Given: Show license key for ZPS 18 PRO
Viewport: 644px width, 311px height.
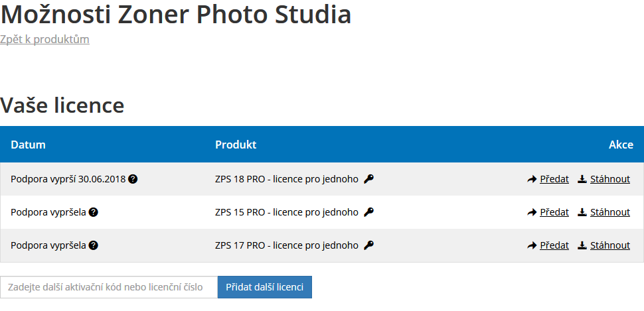Looking at the screenshot, I should 369,179.
